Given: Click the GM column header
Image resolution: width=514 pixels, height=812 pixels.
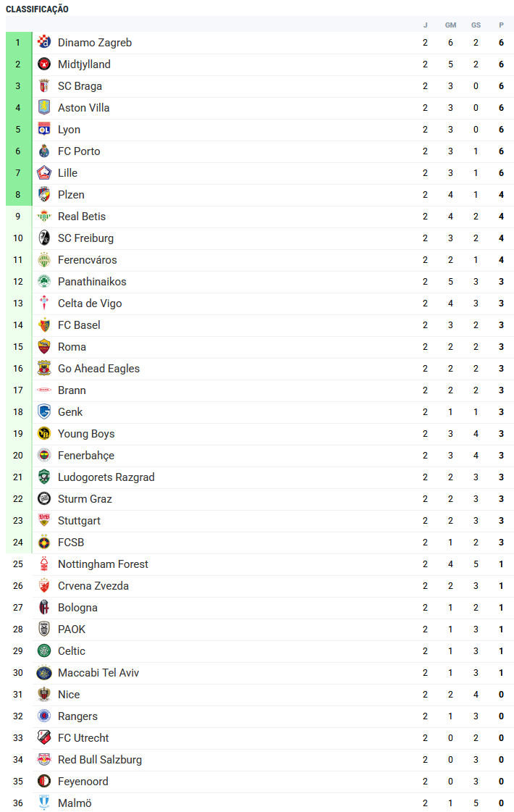Looking at the screenshot, I should (450, 25).
